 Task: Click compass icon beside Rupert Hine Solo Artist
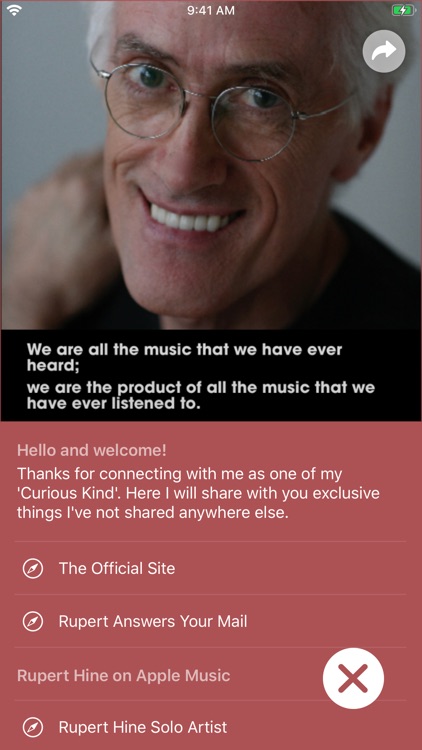coord(33,728)
